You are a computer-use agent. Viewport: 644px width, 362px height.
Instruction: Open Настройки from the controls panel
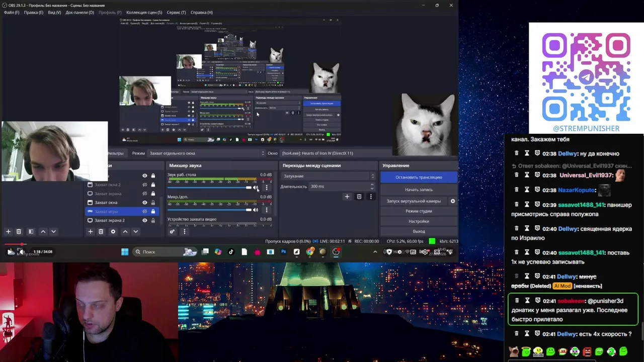(419, 221)
